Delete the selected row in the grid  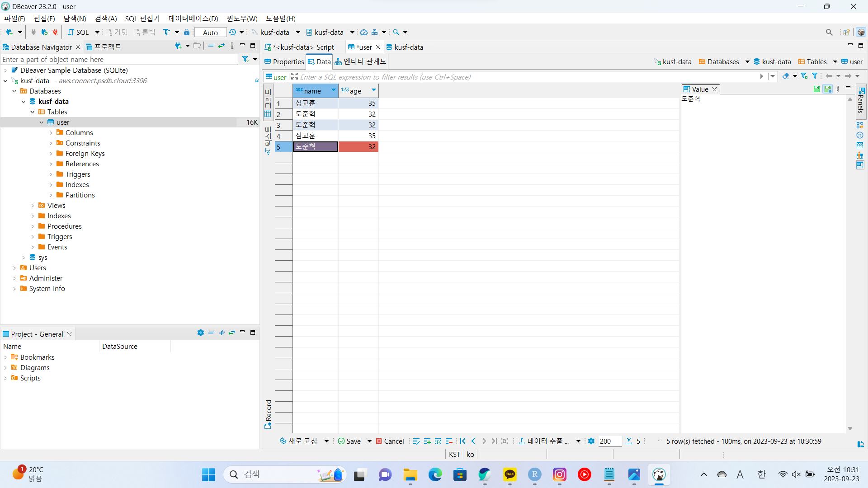(x=449, y=441)
